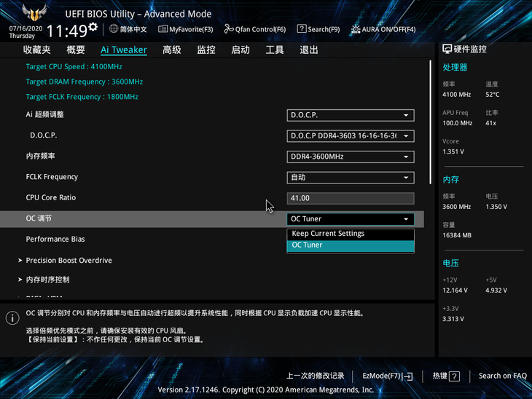Click the 3.313 V reading
The image size is (532, 399).
click(453, 319)
